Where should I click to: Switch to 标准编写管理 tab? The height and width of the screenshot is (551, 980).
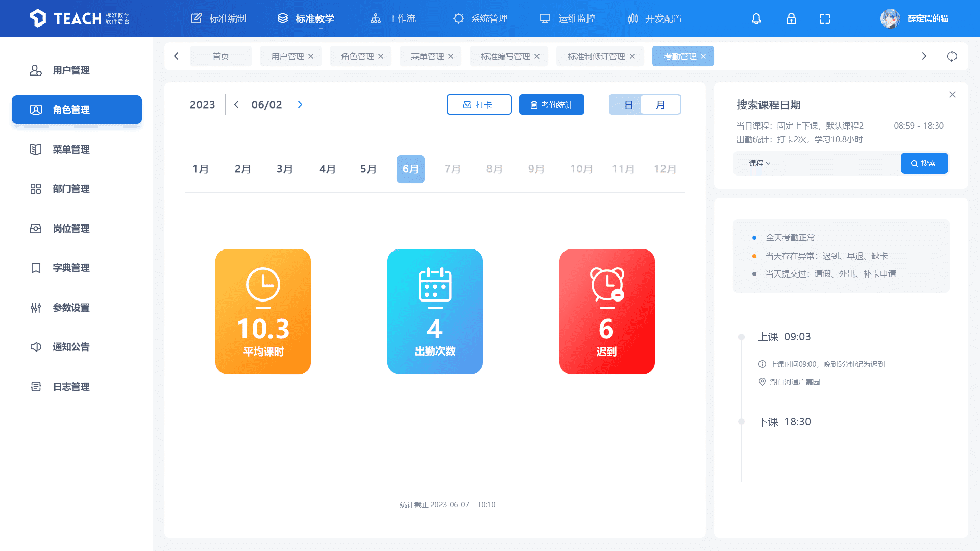point(505,56)
